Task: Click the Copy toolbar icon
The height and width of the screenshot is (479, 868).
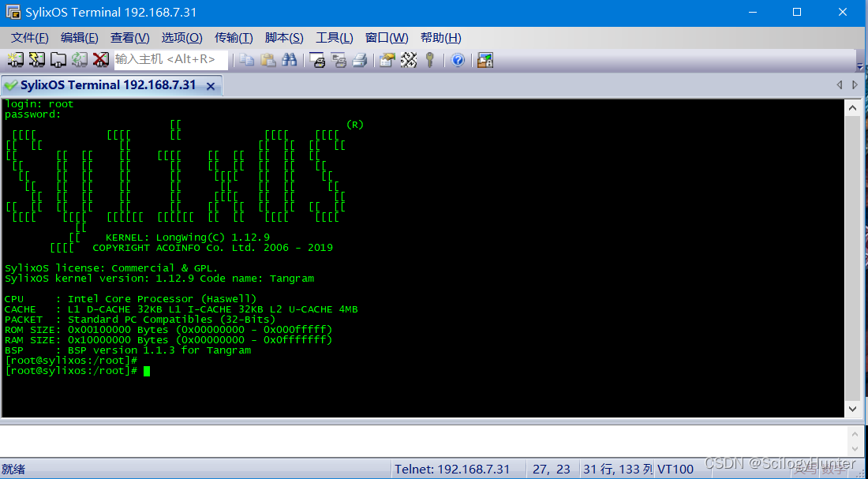Action: (247, 59)
